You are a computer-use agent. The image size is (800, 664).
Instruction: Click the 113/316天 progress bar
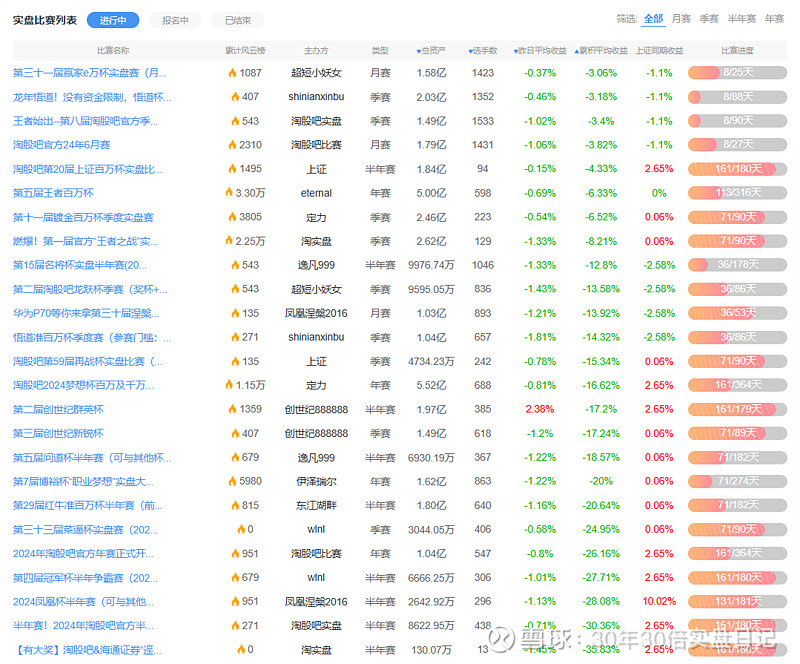[x=737, y=193]
